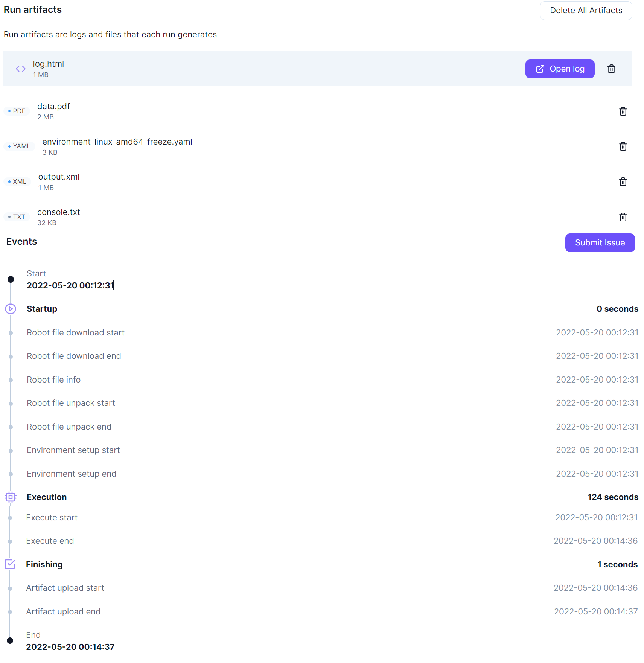
Task: Click the Execution chip icon
Action: coord(11,497)
